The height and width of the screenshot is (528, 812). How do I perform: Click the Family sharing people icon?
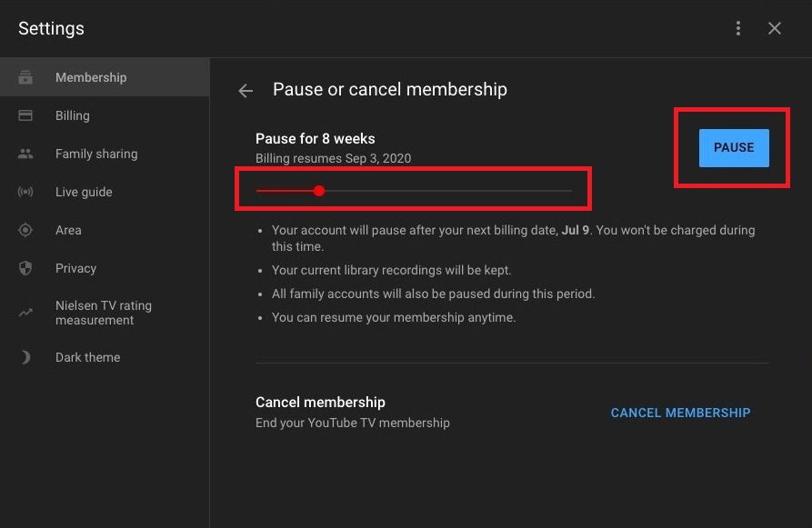click(25, 154)
